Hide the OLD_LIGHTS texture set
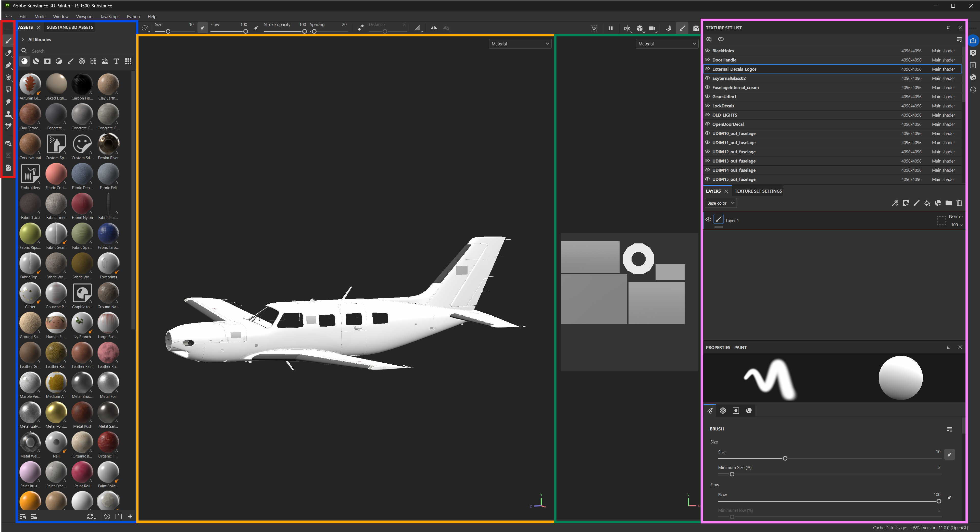This screenshot has width=980, height=532. coord(707,115)
